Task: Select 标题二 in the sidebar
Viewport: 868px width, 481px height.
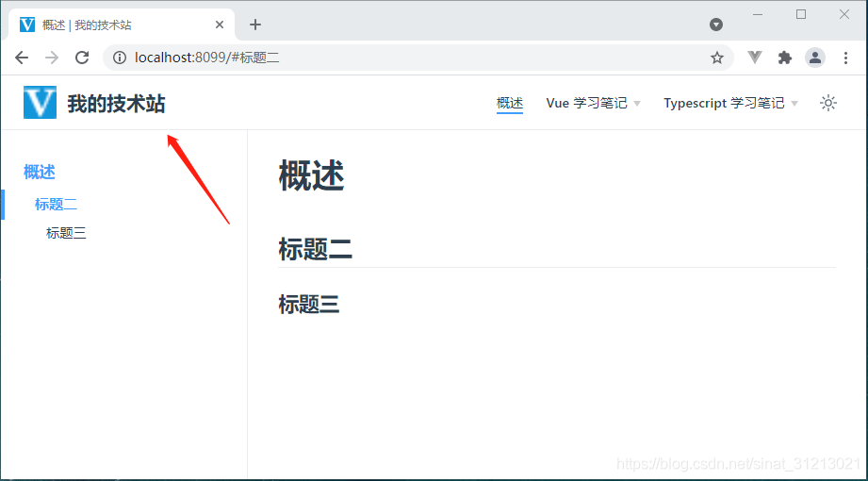Action: coord(56,204)
